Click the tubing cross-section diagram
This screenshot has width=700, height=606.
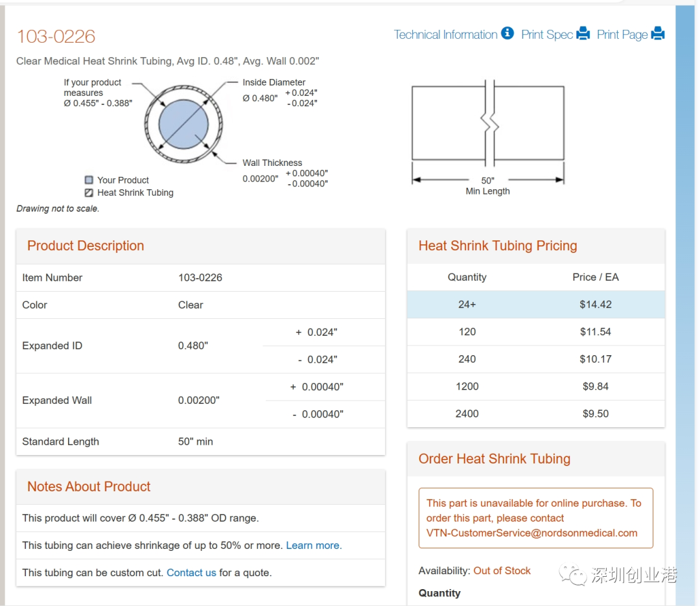183,124
